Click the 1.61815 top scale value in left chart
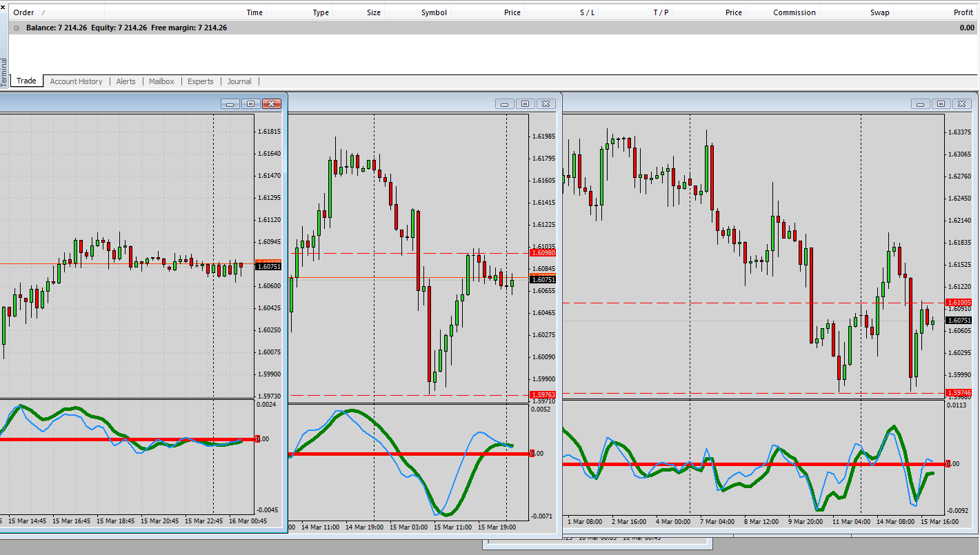 point(269,131)
